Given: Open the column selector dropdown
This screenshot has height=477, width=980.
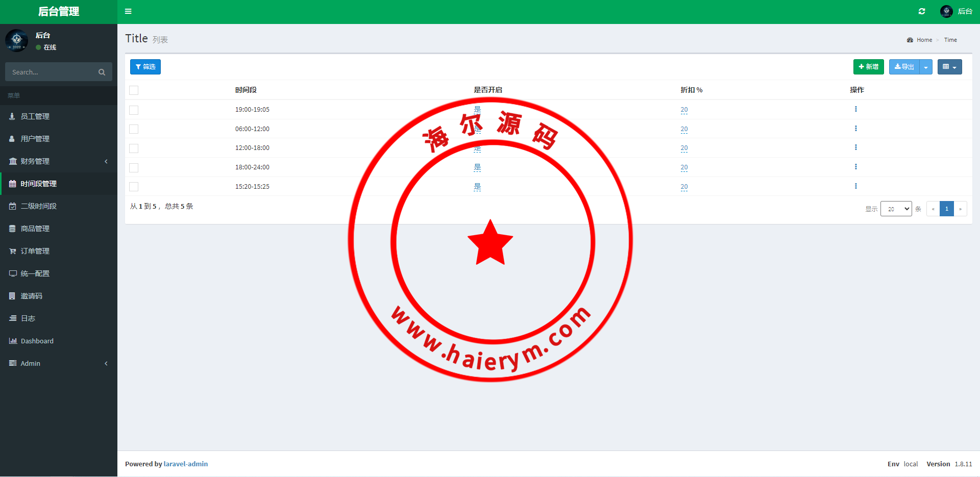Looking at the screenshot, I should tap(949, 67).
